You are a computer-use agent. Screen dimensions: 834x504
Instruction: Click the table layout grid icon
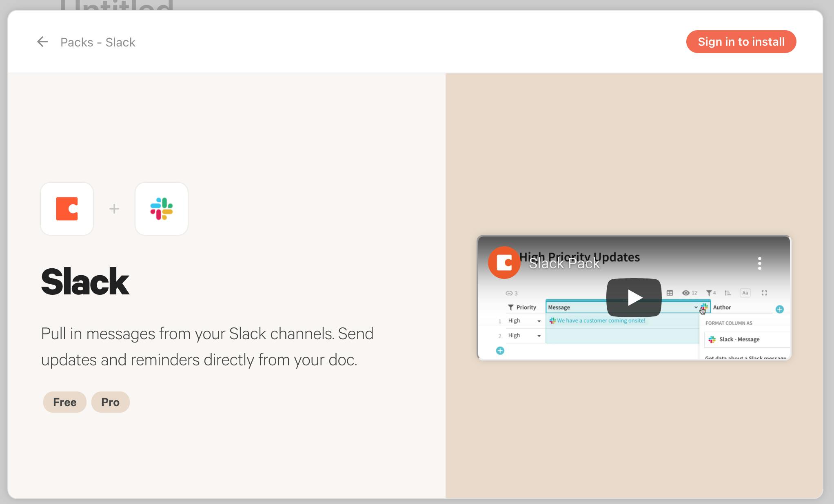pos(670,293)
